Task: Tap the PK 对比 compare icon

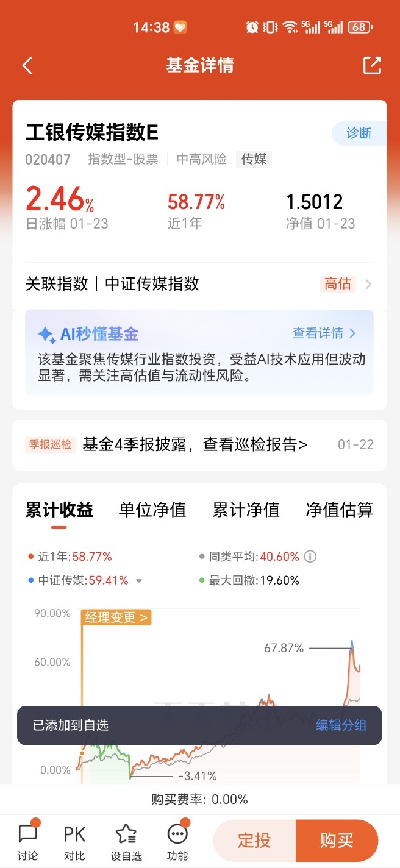Action: [74, 834]
